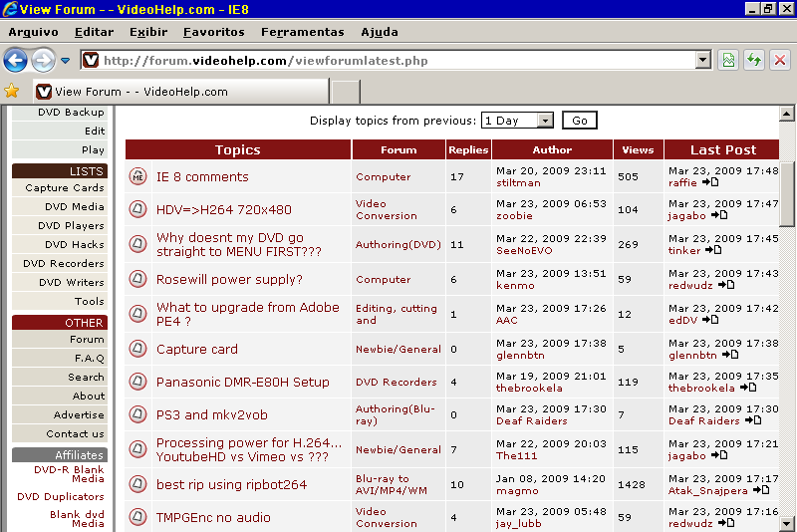Select the View Forum - VideoHelp.com tab
The height and width of the screenshot is (532, 797).
(181, 92)
